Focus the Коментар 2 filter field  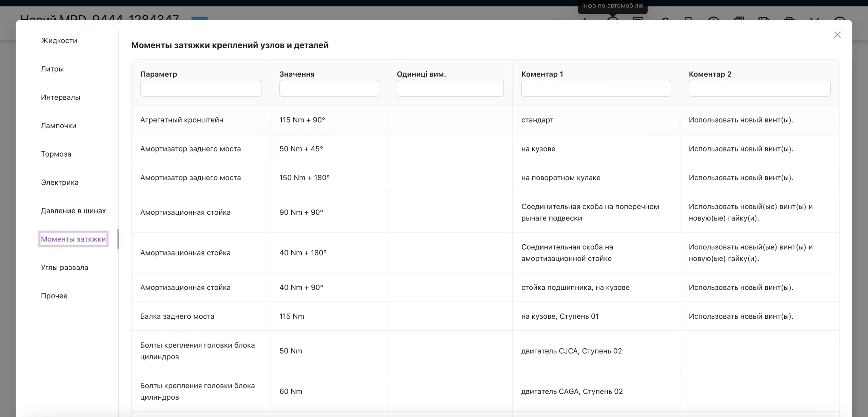759,88
